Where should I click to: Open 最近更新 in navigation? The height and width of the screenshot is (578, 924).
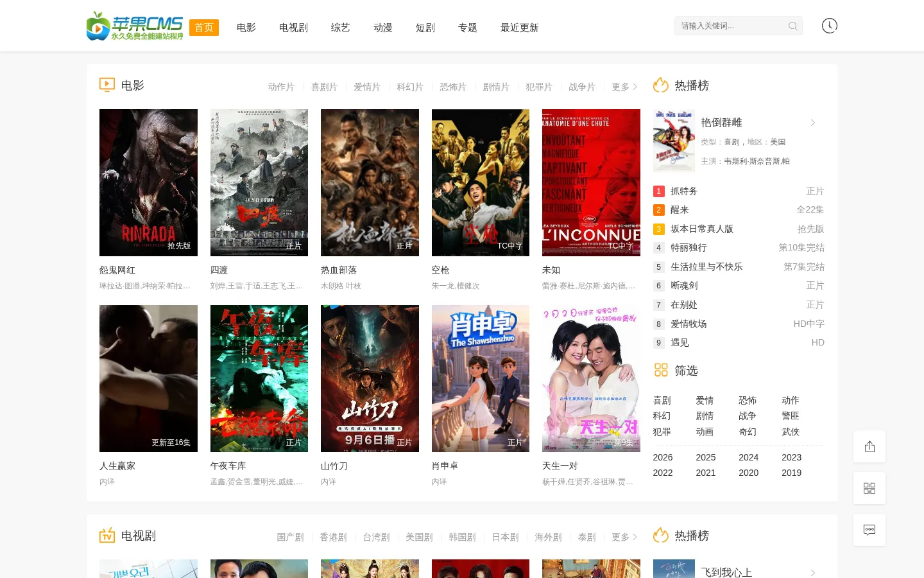pyautogui.click(x=520, y=28)
